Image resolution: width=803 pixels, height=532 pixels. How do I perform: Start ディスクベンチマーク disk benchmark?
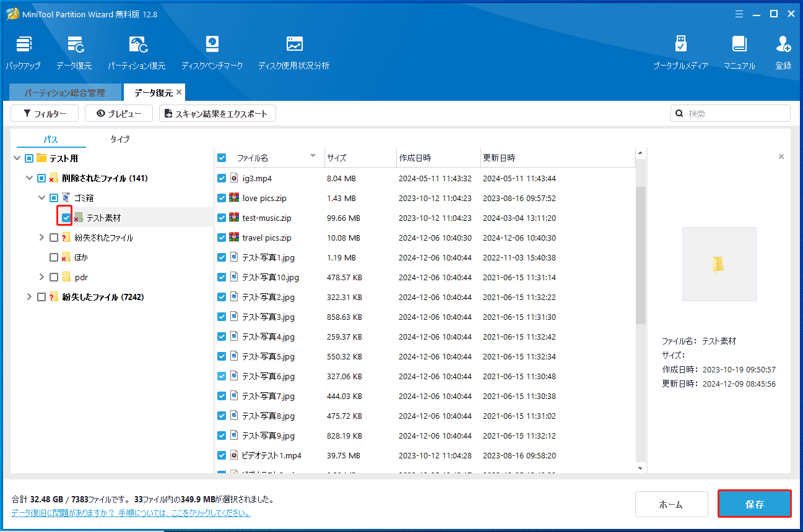pyautogui.click(x=212, y=53)
